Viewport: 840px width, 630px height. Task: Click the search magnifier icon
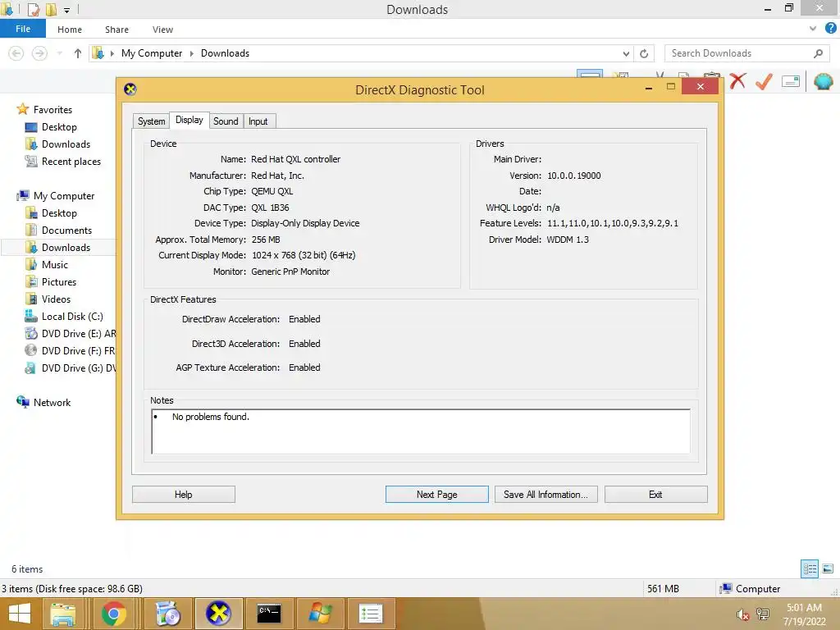(x=818, y=53)
